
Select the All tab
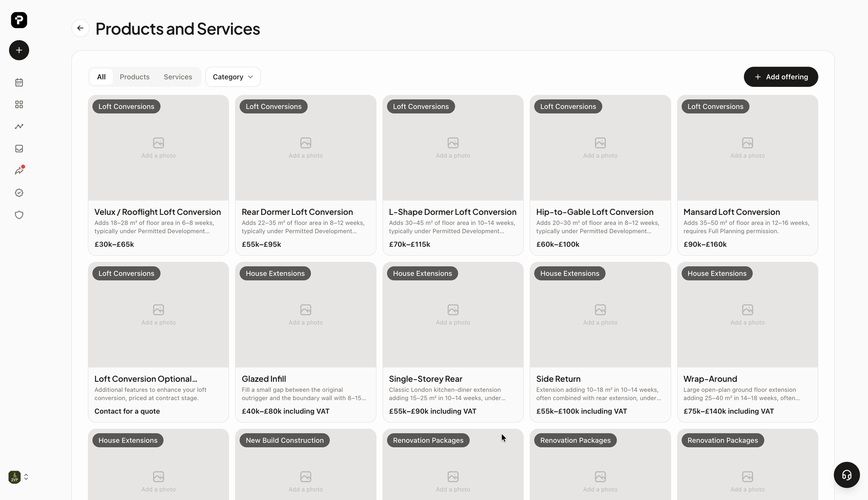coord(101,77)
